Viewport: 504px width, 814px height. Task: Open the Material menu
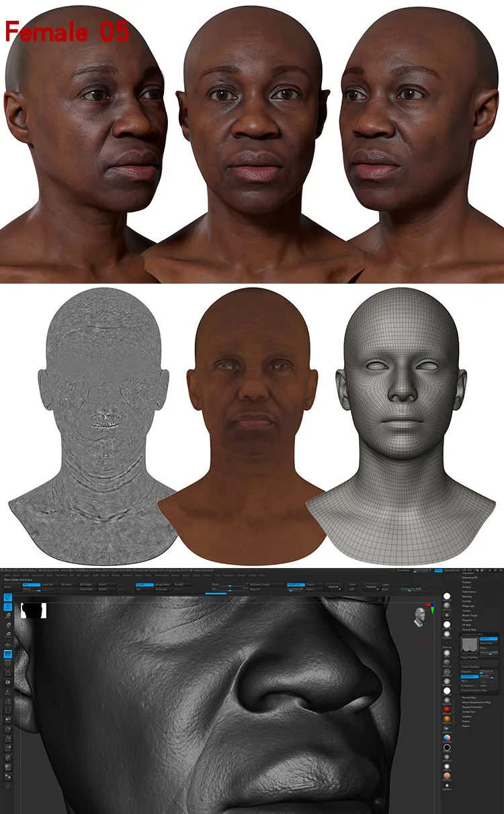pos(128,575)
